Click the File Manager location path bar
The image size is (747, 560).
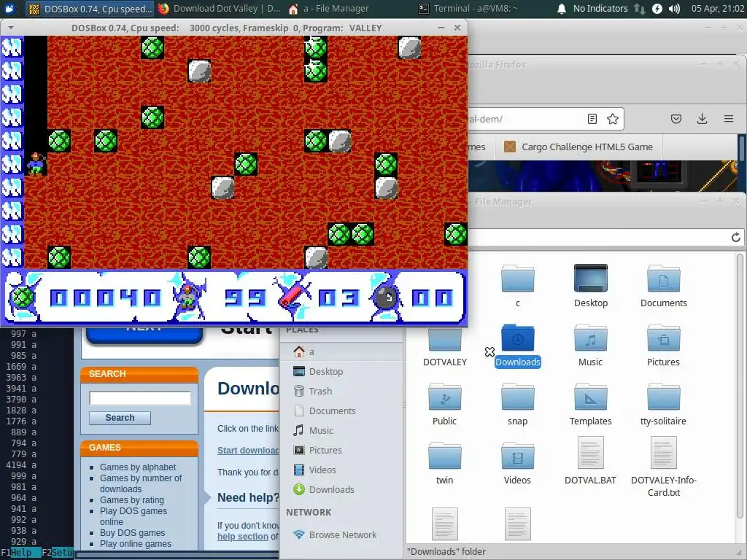tap(595, 237)
